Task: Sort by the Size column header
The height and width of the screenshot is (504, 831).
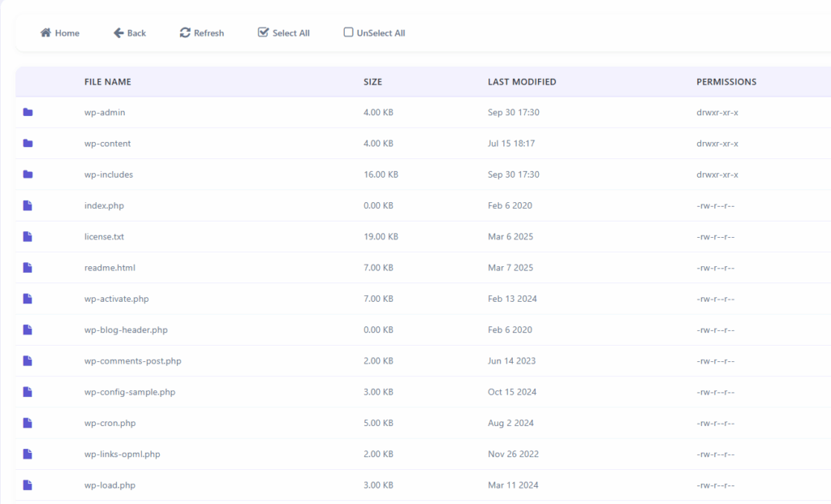Action: point(372,82)
